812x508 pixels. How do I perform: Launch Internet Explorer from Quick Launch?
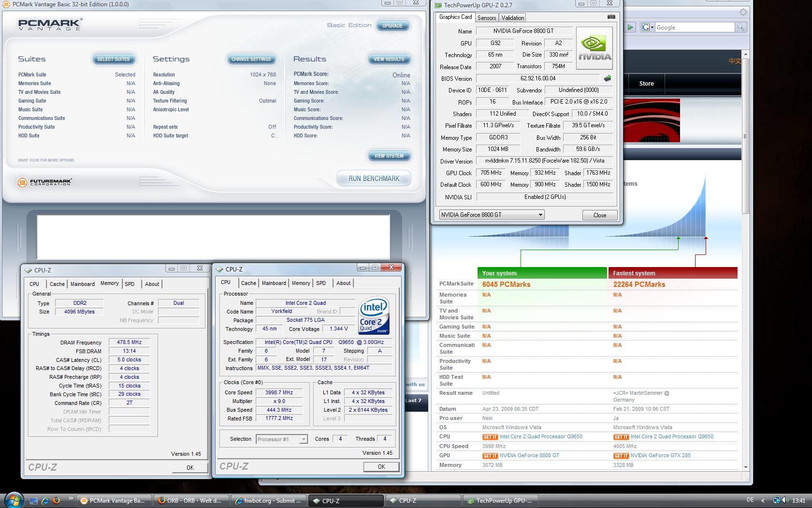click(x=45, y=501)
